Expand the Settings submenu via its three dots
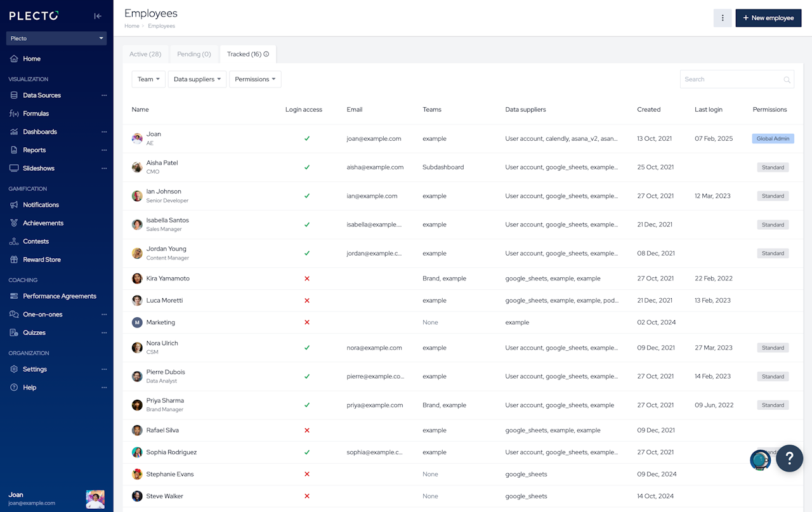 [x=104, y=369]
